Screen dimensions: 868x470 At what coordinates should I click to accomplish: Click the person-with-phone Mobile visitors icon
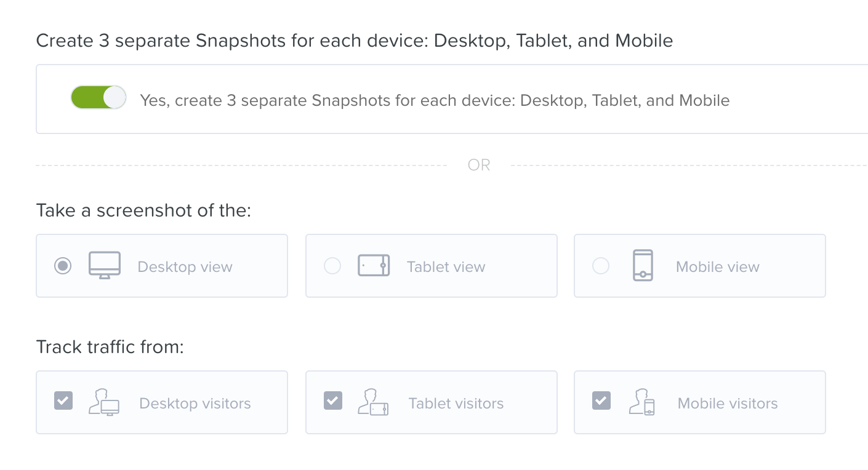[641, 402]
